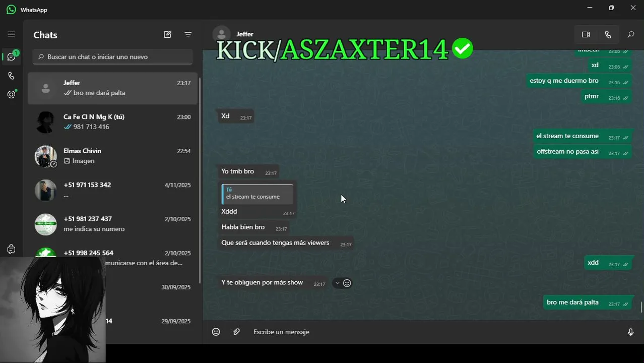This screenshot has height=363, width=644.
Task: Click Jeffer's avatar in chat list
Action: (x=45, y=88)
